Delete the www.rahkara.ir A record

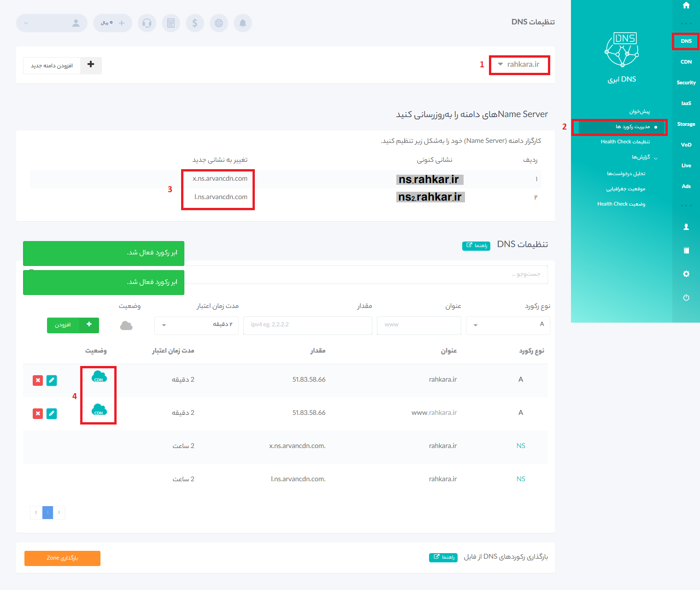tap(38, 413)
